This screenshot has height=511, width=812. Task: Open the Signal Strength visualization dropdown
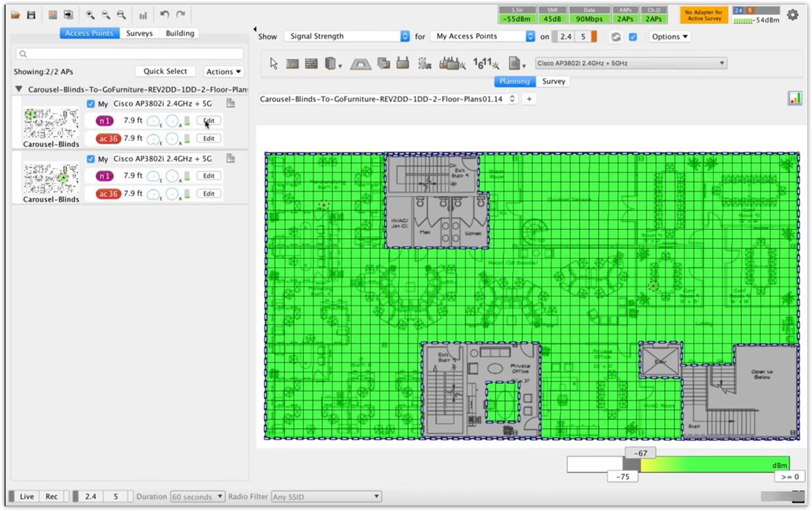pos(347,37)
